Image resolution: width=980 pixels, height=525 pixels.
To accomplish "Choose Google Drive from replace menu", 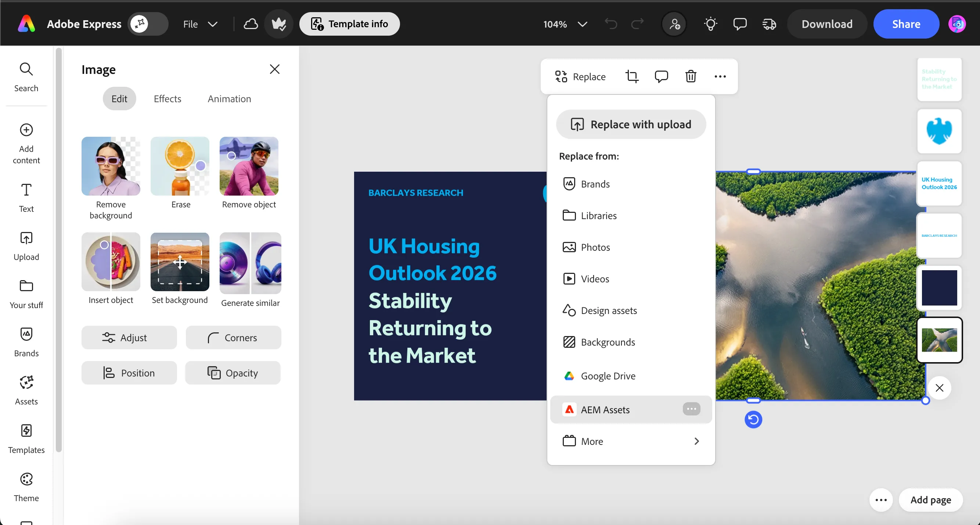I will click(631, 376).
